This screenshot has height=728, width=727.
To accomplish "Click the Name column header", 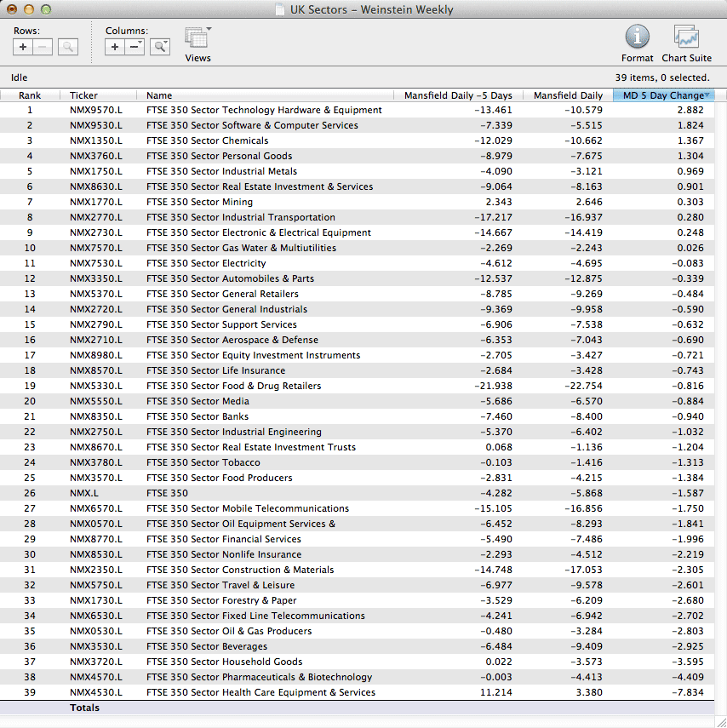I will coord(159,95).
